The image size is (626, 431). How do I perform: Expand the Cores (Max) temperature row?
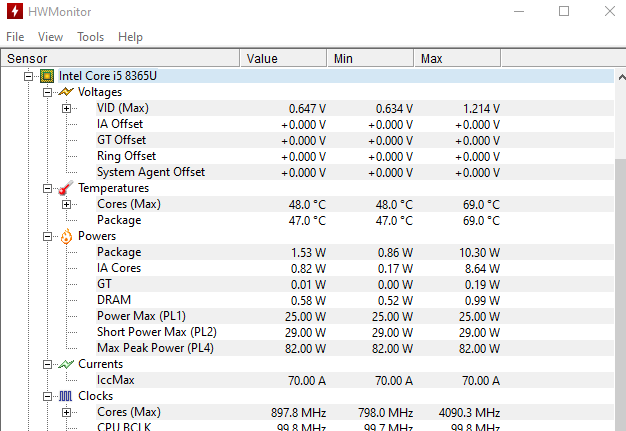(x=66, y=204)
